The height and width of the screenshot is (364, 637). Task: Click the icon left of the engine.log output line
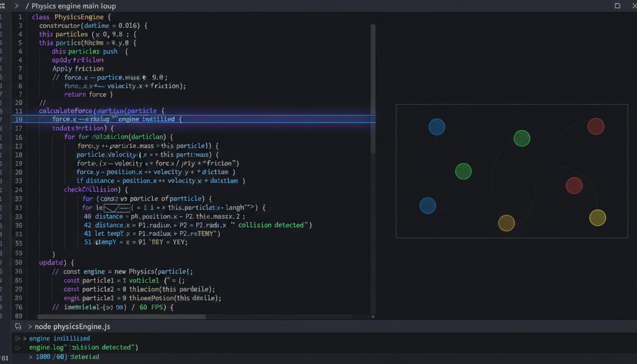point(18,347)
